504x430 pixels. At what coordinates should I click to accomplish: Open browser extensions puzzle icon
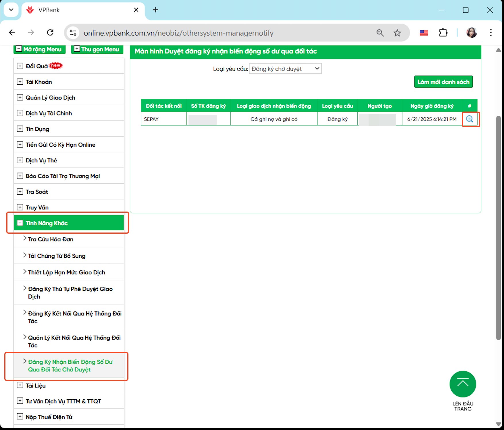443,33
